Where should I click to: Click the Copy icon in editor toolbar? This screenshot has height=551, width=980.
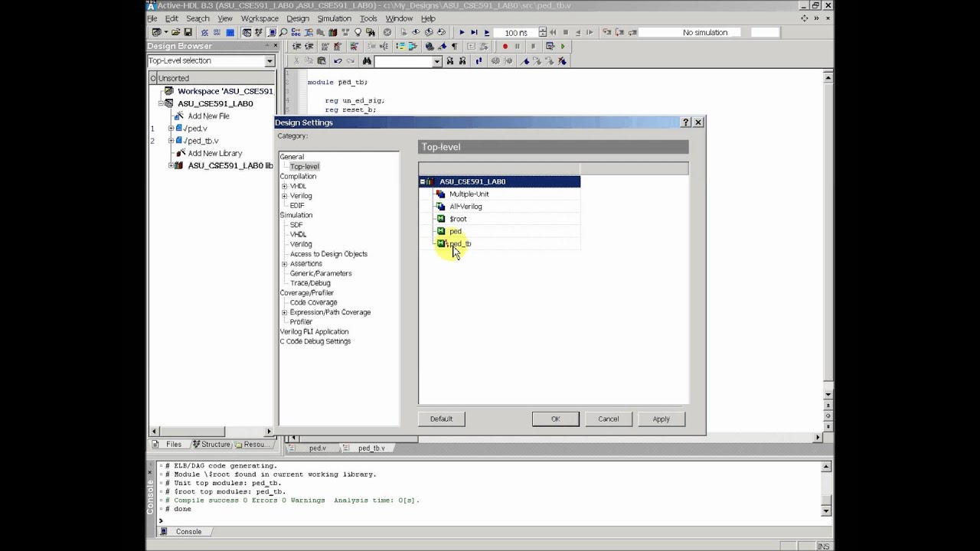point(309,60)
